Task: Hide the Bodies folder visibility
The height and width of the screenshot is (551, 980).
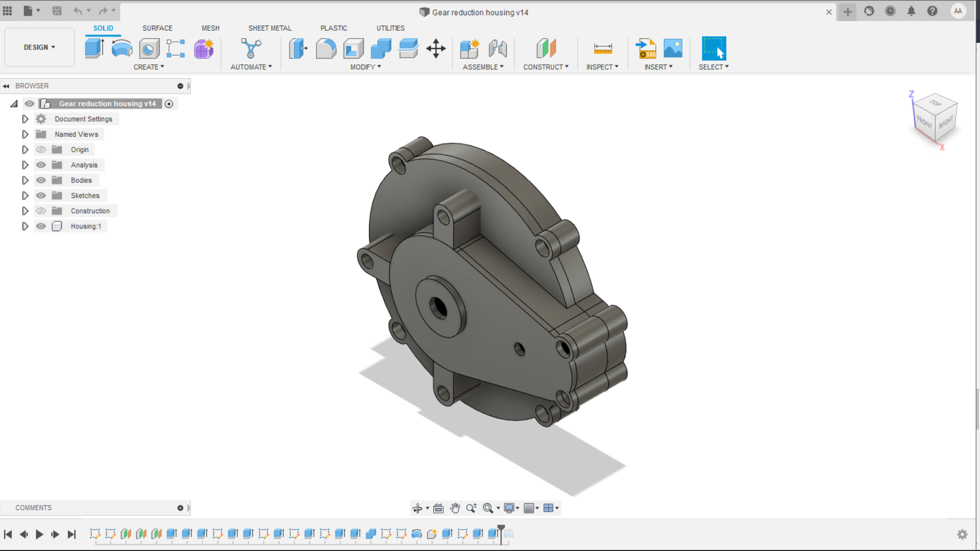Action: (41, 180)
